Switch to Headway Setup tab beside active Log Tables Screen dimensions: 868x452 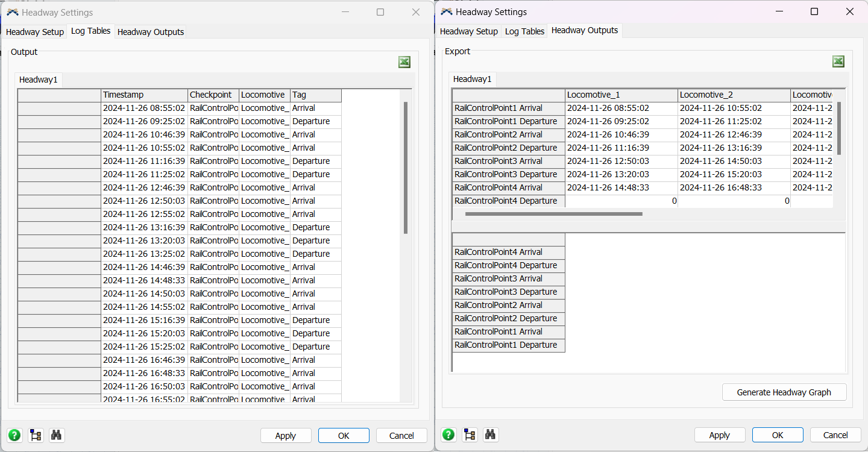[x=35, y=32]
